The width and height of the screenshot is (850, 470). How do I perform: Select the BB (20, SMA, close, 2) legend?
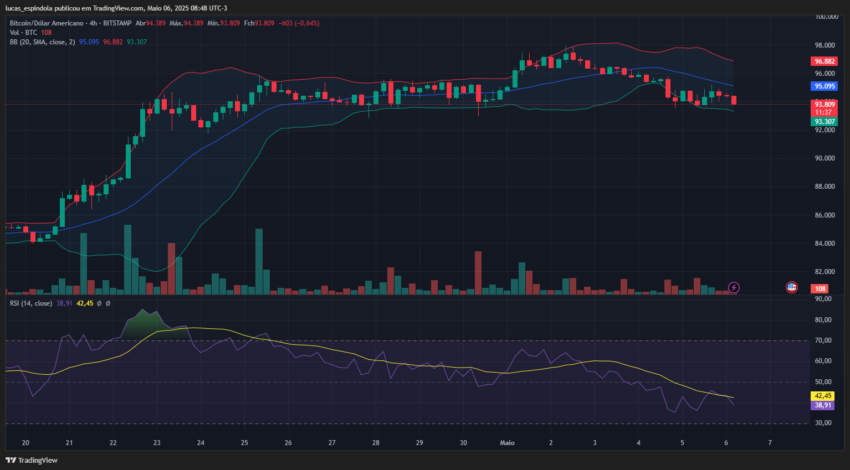42,42
